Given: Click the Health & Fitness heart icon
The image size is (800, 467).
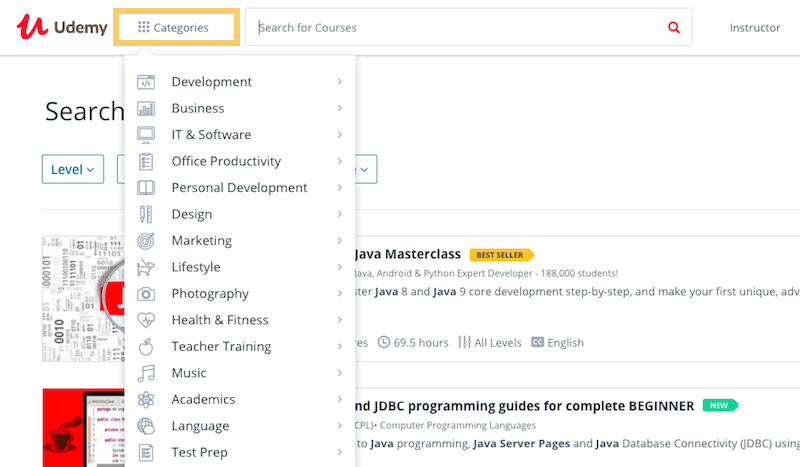Looking at the screenshot, I should pos(146,320).
